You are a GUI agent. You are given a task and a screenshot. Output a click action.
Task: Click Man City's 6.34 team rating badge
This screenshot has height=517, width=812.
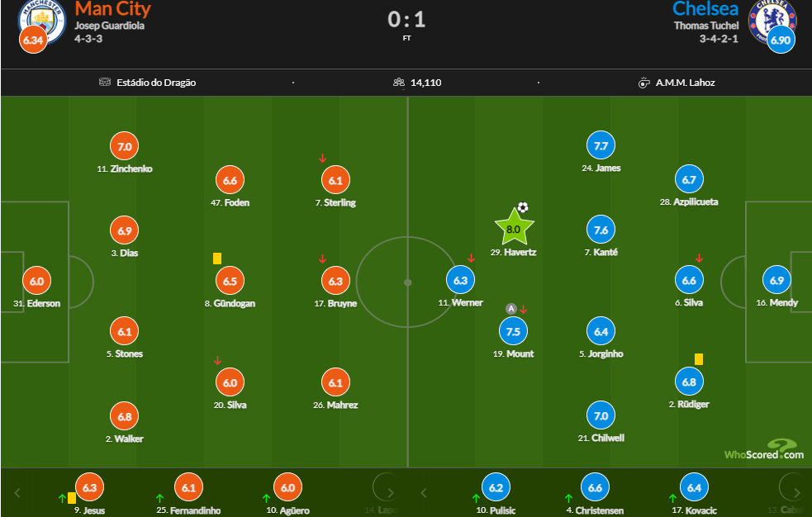[33, 40]
